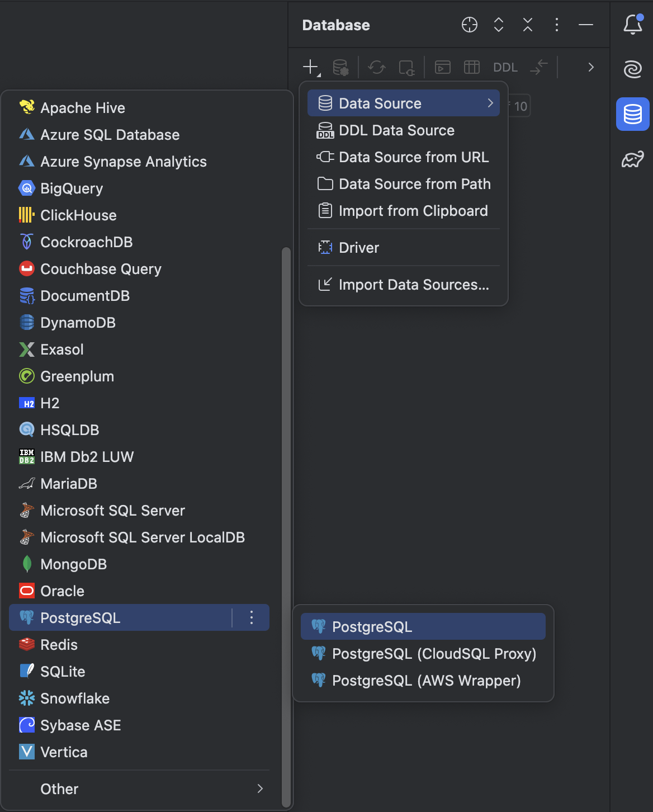The height and width of the screenshot is (812, 653).
Task: Choose Microsoft SQL Server LocalDB
Action: (x=139, y=537)
